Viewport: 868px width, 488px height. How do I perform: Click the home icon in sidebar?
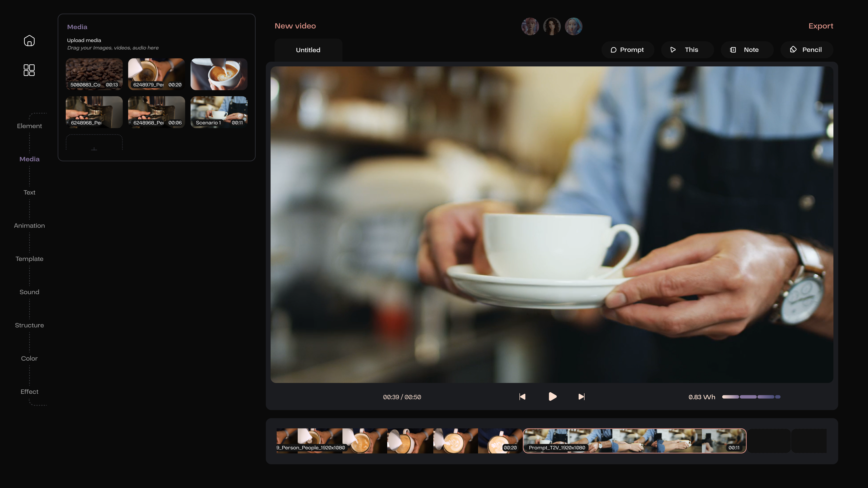[29, 41]
